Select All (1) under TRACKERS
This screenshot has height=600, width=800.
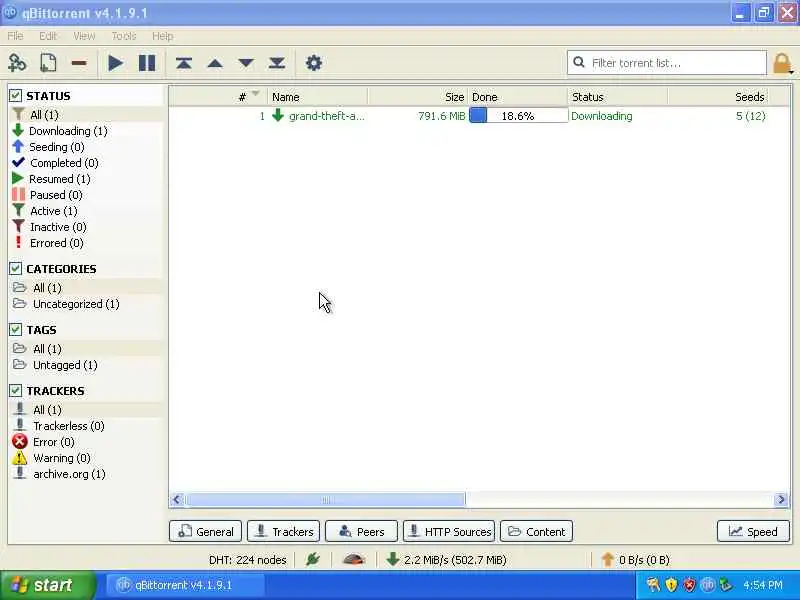point(47,410)
